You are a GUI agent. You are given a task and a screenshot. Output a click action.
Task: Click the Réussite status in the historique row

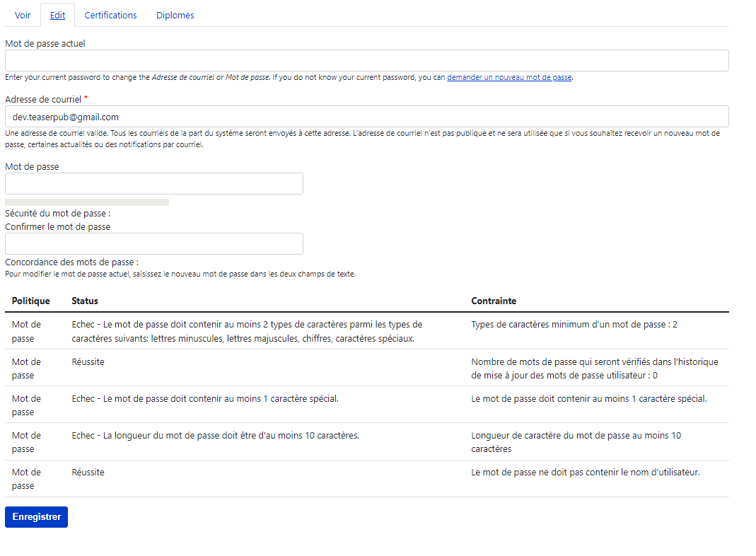pos(88,361)
